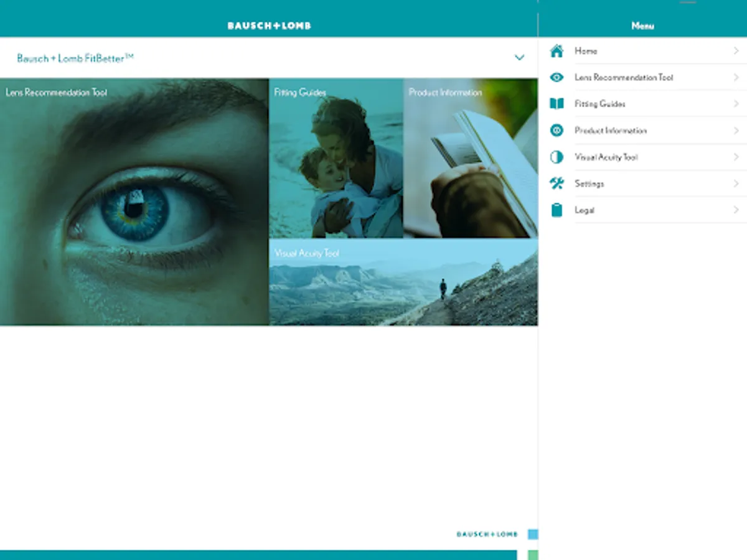
Task: Click the Bausch+Lomb logo in the top header
Action: [269, 26]
